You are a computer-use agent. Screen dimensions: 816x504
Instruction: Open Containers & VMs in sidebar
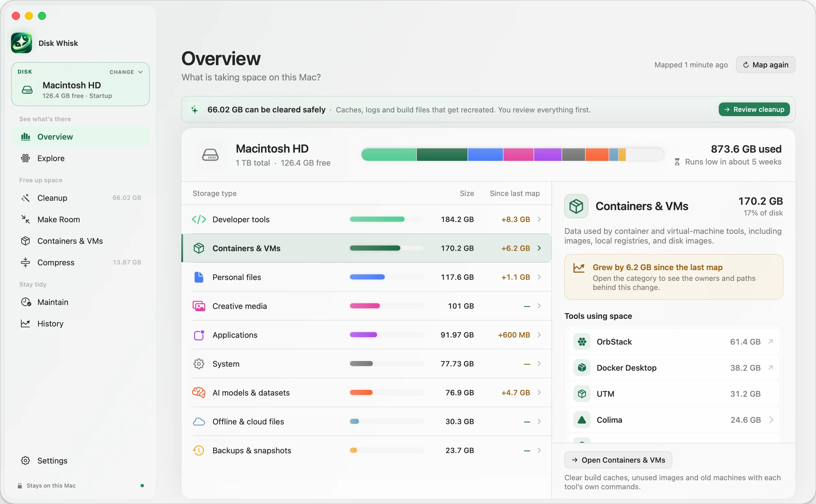tap(81, 241)
